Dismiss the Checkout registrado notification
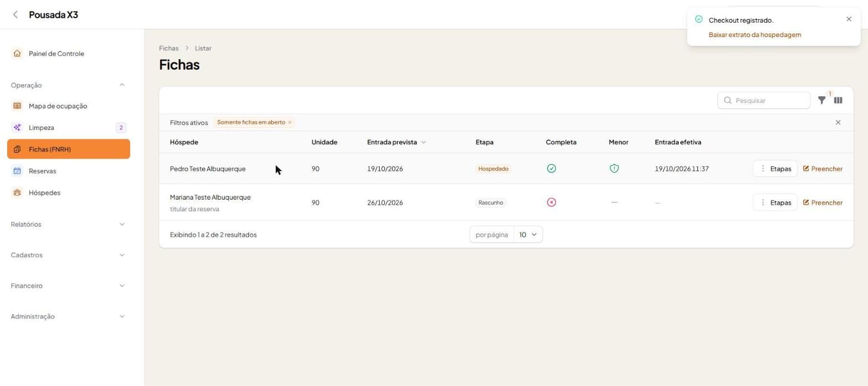The image size is (868, 386). [x=849, y=19]
